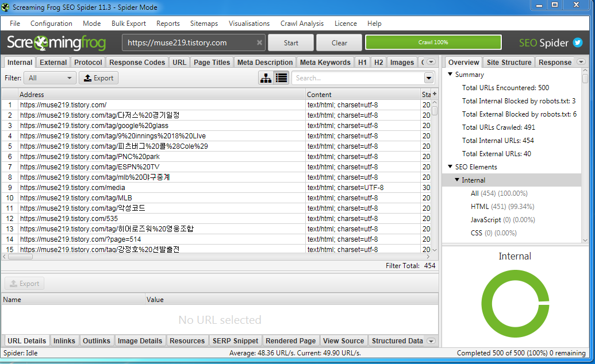Open the Twitter bird icon
The image size is (595, 364).
click(x=578, y=42)
